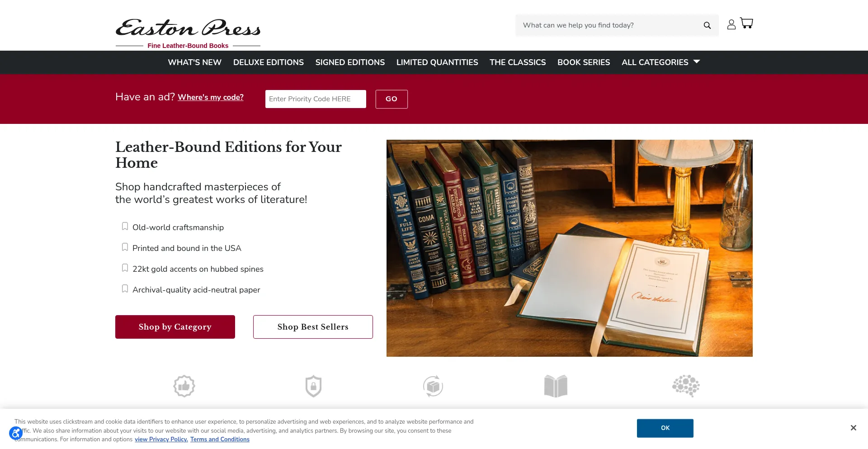
Task: Select Limited Quantities in navigation
Action: point(437,62)
